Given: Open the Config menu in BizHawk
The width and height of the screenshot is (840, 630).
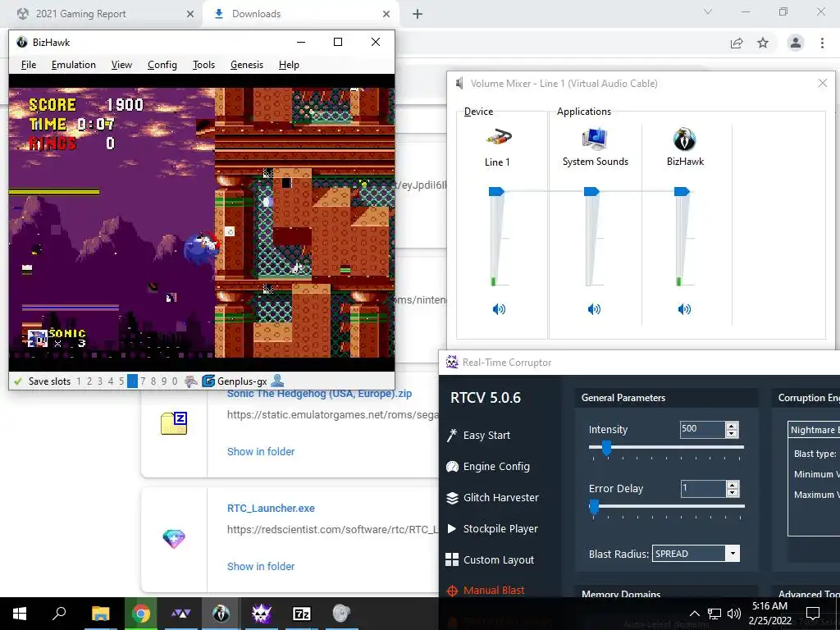Looking at the screenshot, I should tap(162, 65).
